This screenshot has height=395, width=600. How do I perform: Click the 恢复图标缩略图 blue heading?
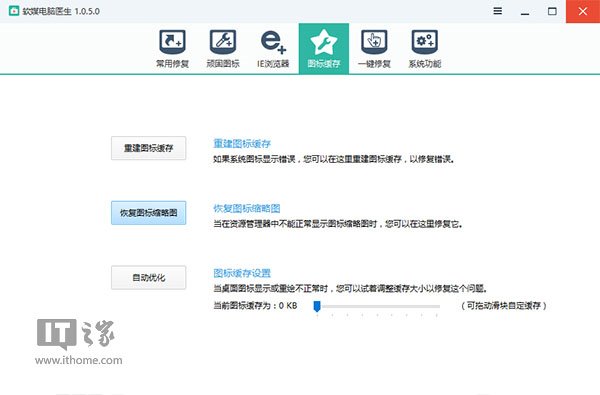[247, 208]
